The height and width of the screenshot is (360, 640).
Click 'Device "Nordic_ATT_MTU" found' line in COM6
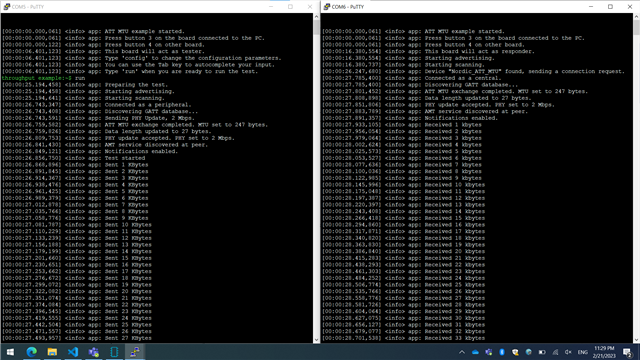click(473, 71)
